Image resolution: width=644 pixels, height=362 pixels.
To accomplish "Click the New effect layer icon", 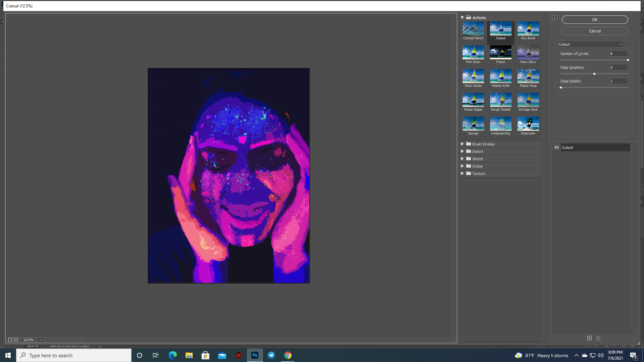I will (x=589, y=338).
